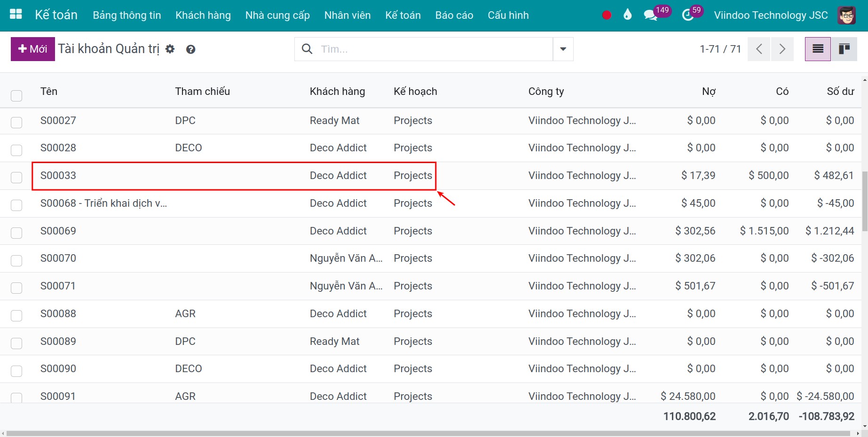Expand the search options dropdown arrow
This screenshot has width=868, height=437.
(563, 49)
